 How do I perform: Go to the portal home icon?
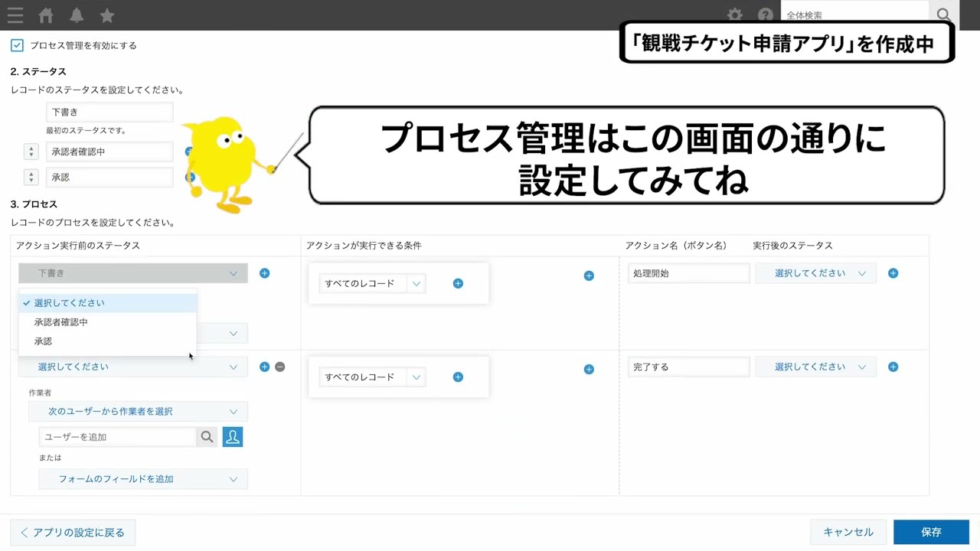(46, 15)
